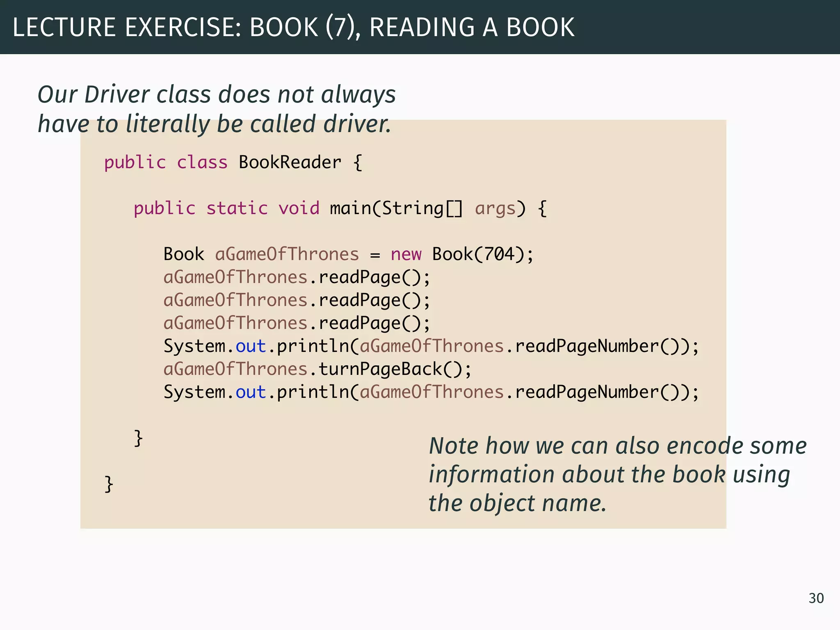Click the third 'aGameOfThrones.readPage();' line

297,323
